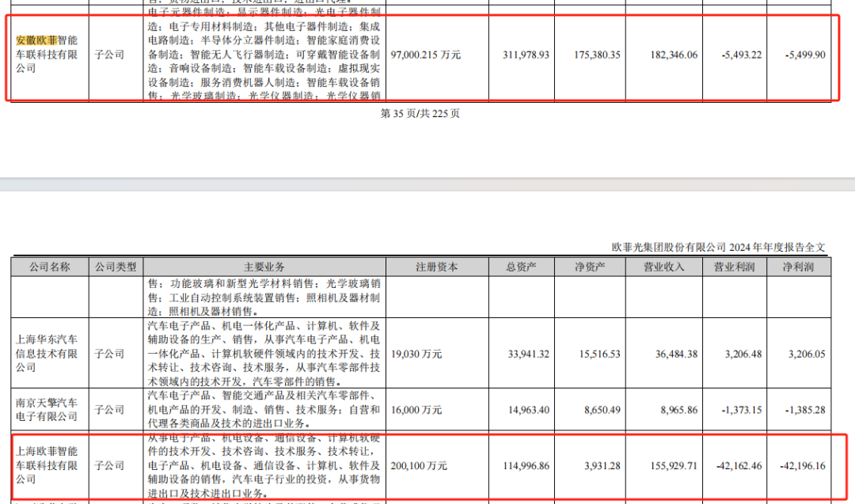
Task: Click revenue value 36,484.38
Action: pyautogui.click(x=676, y=354)
